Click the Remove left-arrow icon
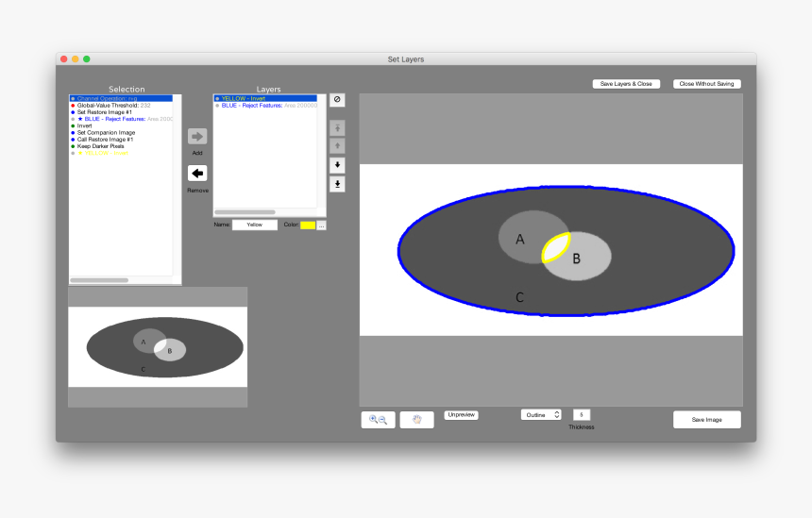 pyautogui.click(x=197, y=174)
